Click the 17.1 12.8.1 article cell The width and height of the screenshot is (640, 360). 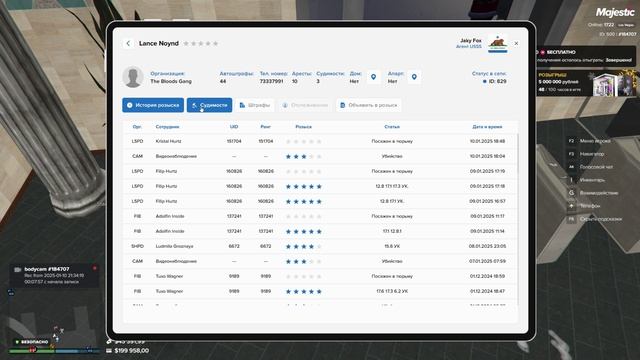click(392, 231)
